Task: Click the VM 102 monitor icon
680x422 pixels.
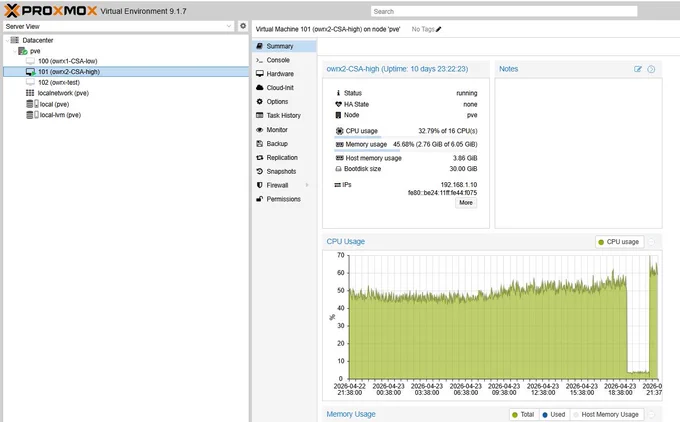Action: pyautogui.click(x=30, y=82)
